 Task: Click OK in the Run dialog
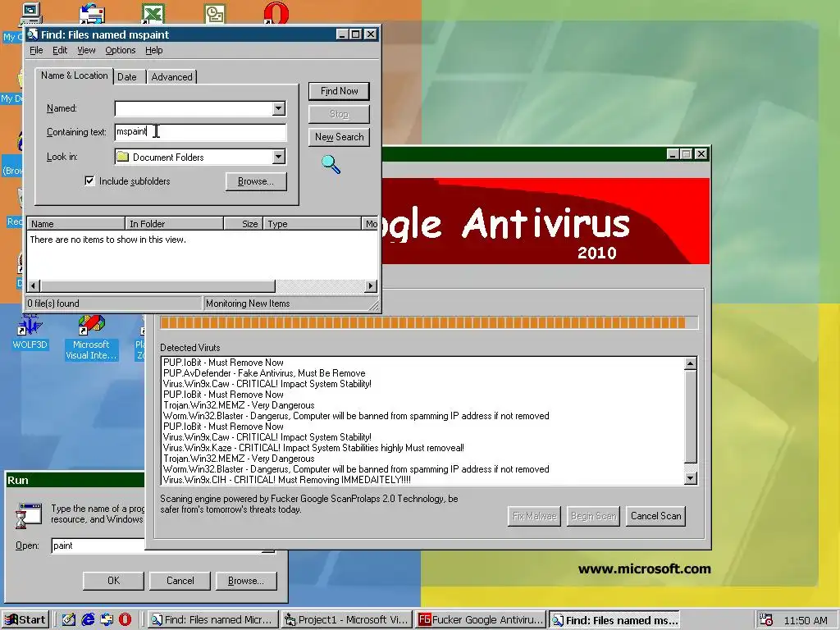pos(113,581)
